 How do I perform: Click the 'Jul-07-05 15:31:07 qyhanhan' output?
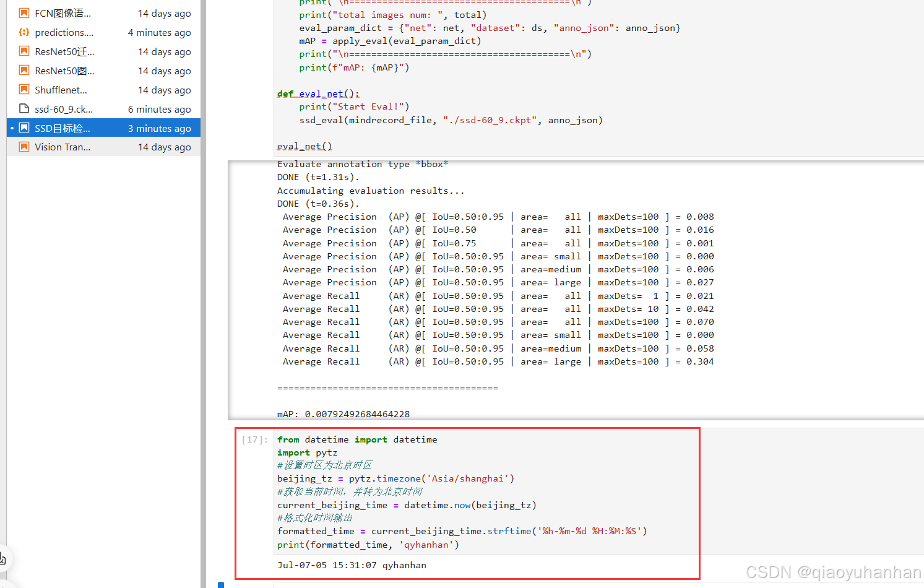(352, 565)
